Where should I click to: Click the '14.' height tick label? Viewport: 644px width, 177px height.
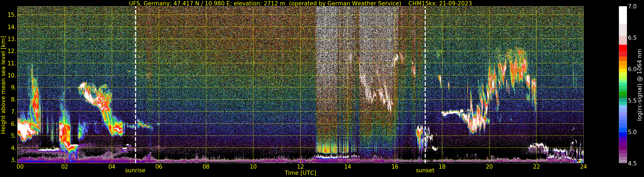tap(12, 27)
